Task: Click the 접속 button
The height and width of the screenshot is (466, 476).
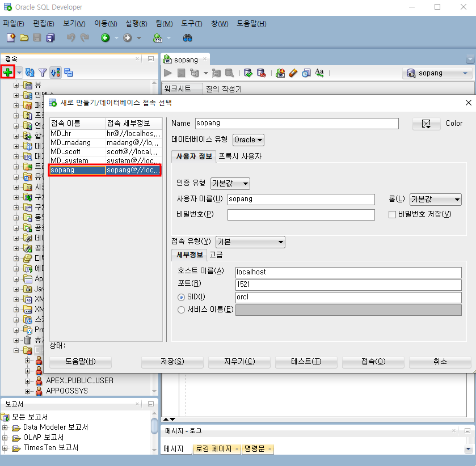Action: coord(373,362)
